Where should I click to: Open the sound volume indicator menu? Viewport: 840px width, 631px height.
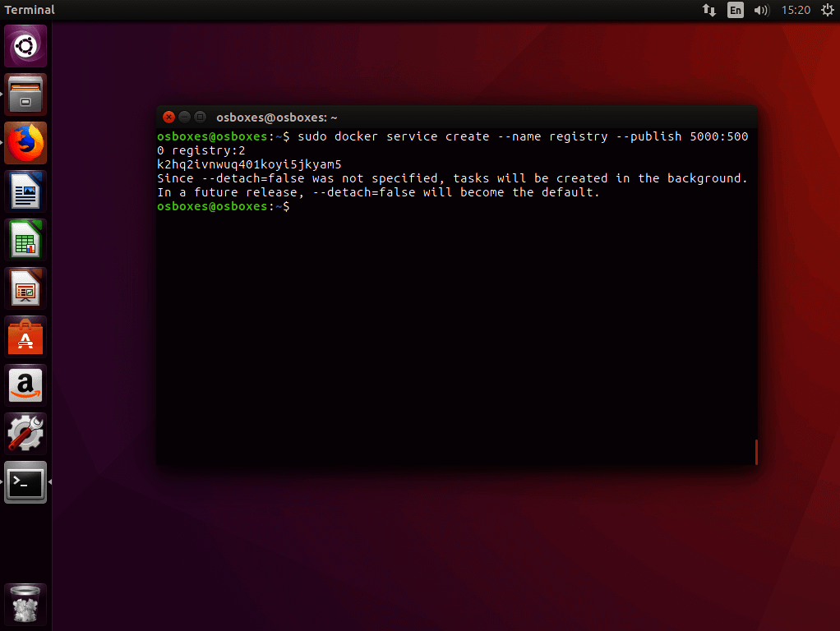[761, 10]
